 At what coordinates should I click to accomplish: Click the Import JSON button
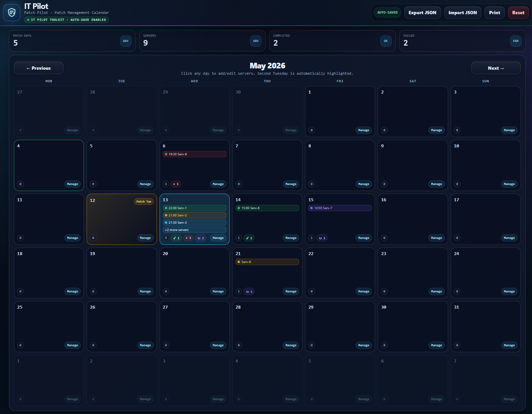coord(463,13)
